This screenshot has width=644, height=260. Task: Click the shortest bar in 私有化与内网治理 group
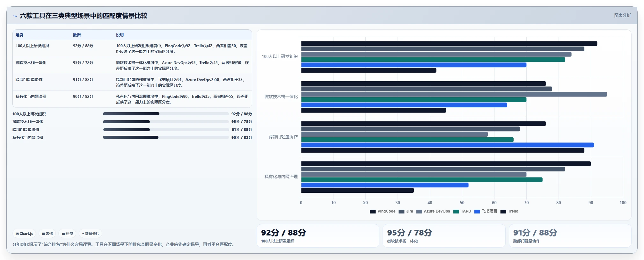coord(357,191)
